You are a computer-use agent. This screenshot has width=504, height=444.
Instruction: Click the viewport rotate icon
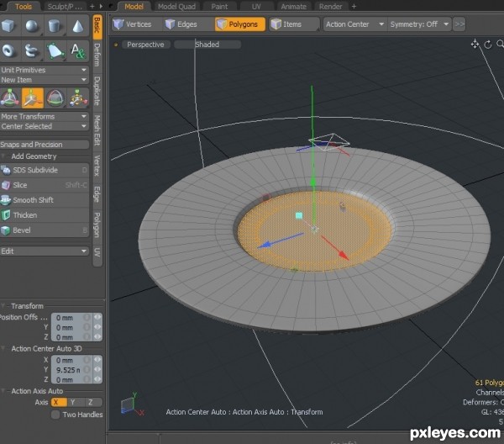(x=488, y=45)
